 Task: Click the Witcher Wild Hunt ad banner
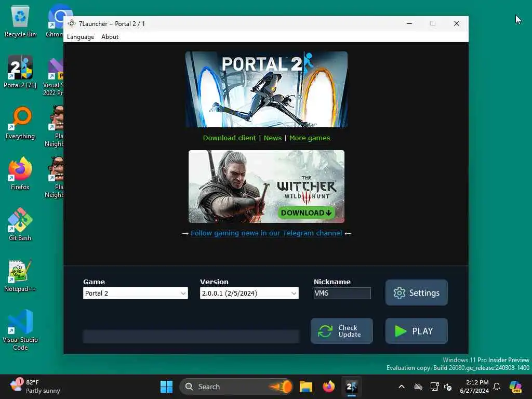[x=267, y=187]
